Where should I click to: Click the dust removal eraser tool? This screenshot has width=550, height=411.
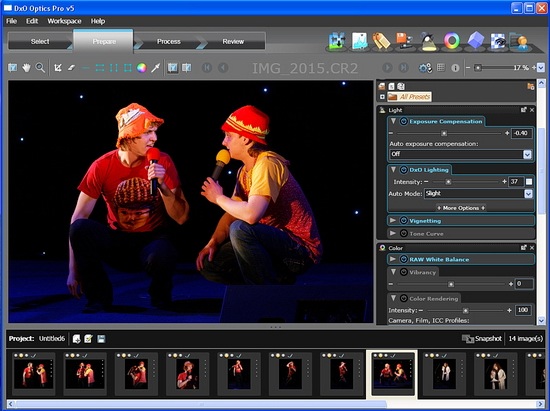coord(71,68)
